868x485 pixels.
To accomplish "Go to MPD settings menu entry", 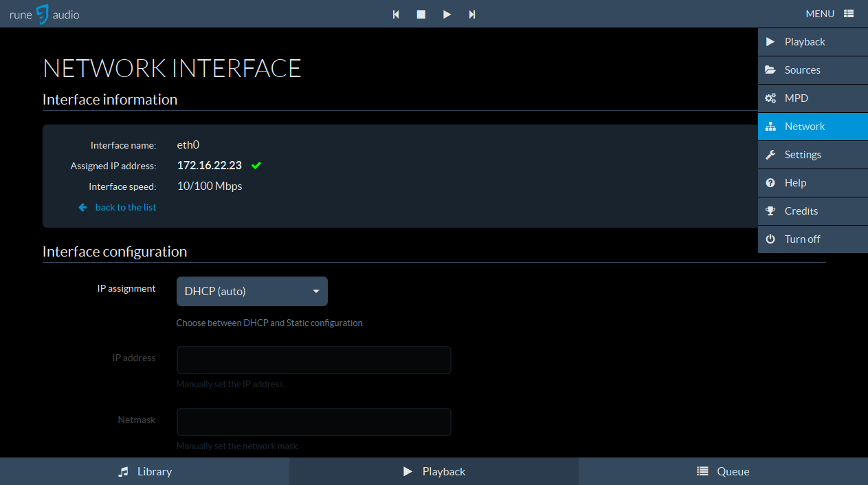I will pyautogui.click(x=813, y=98).
